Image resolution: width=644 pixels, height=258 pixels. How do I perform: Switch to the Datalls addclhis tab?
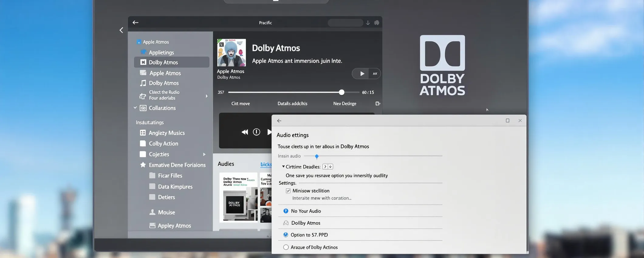pyautogui.click(x=292, y=103)
